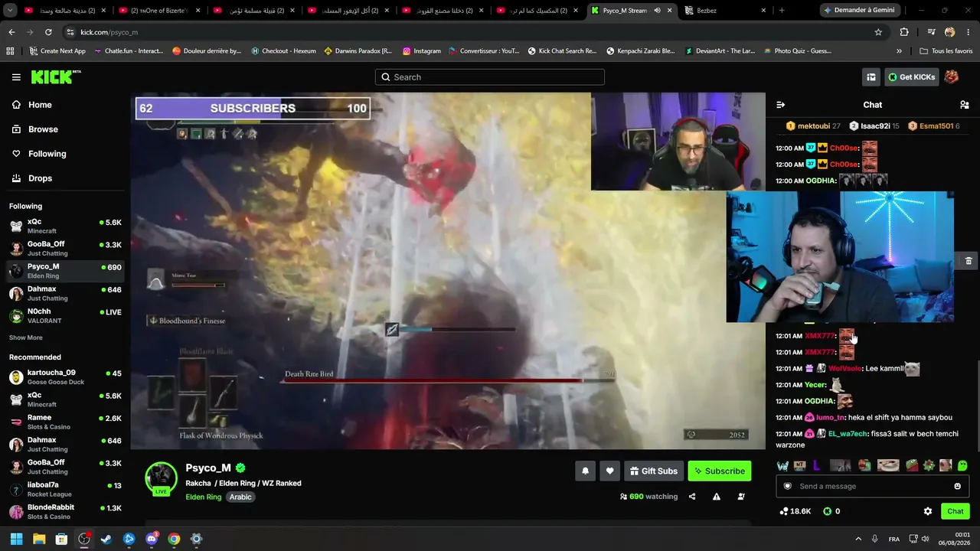Open the Elden Ring category link
Screen dimensions: 980x551
(x=204, y=497)
